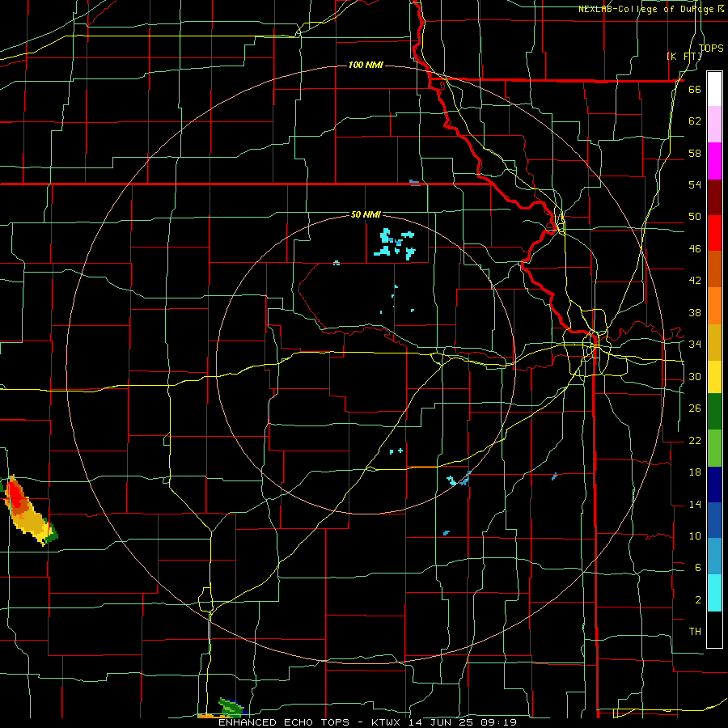Click the red core of the western storm cell
728x728 pixels.
point(16,497)
